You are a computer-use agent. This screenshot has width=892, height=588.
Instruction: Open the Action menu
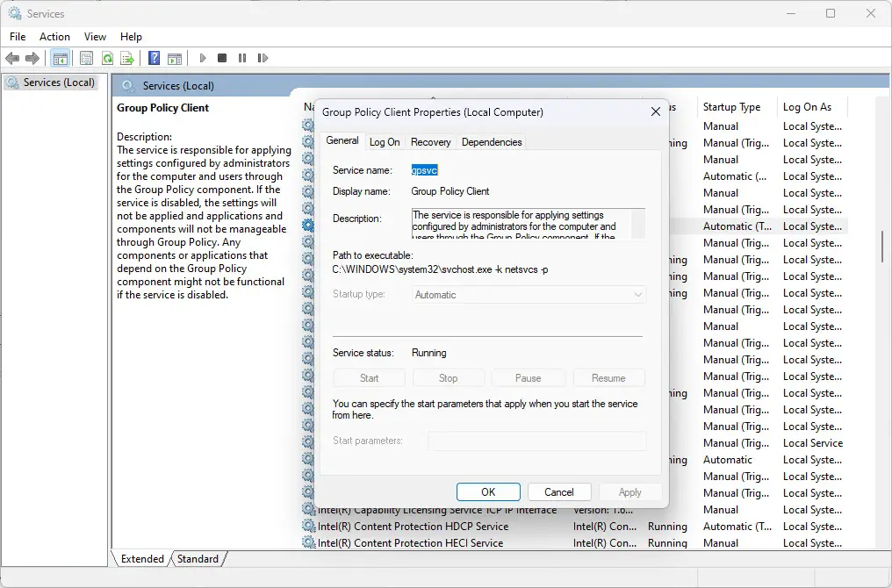tap(54, 37)
